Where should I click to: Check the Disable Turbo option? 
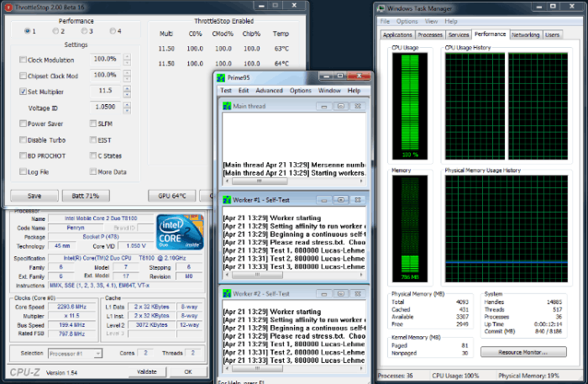point(23,139)
